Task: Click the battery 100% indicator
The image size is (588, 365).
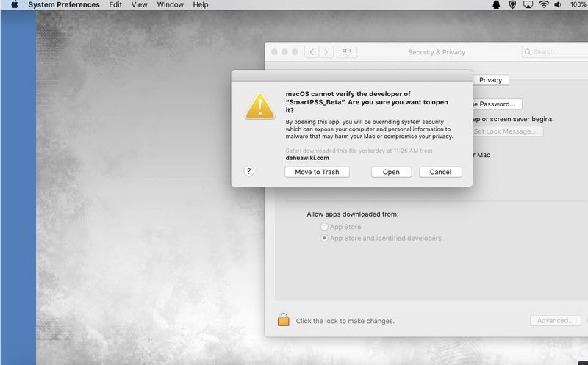Action: [578, 5]
